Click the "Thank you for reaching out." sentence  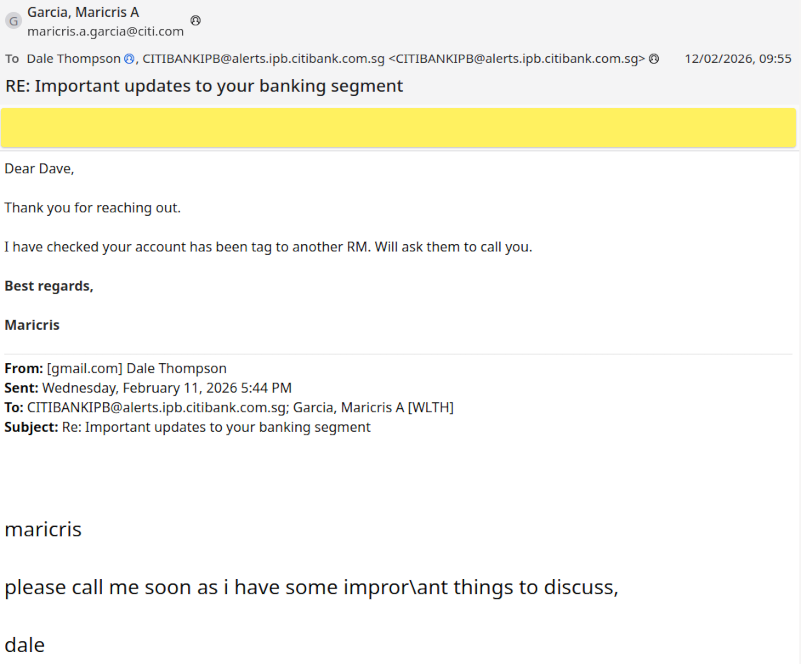coord(92,207)
